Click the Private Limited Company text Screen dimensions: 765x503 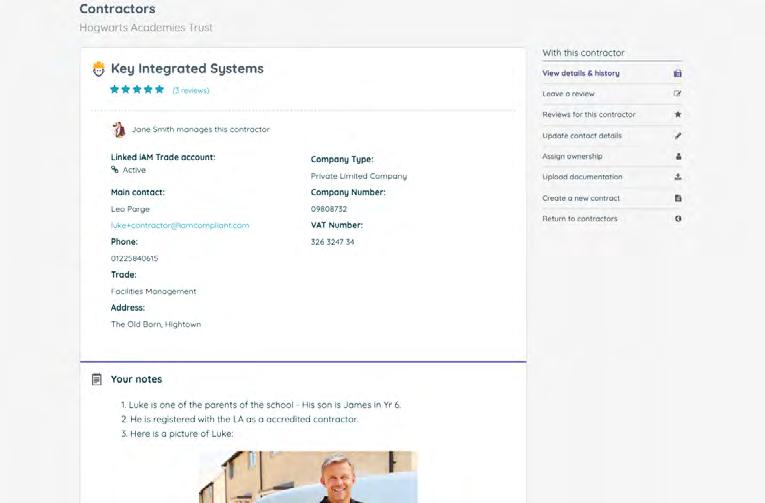pyautogui.click(x=359, y=176)
